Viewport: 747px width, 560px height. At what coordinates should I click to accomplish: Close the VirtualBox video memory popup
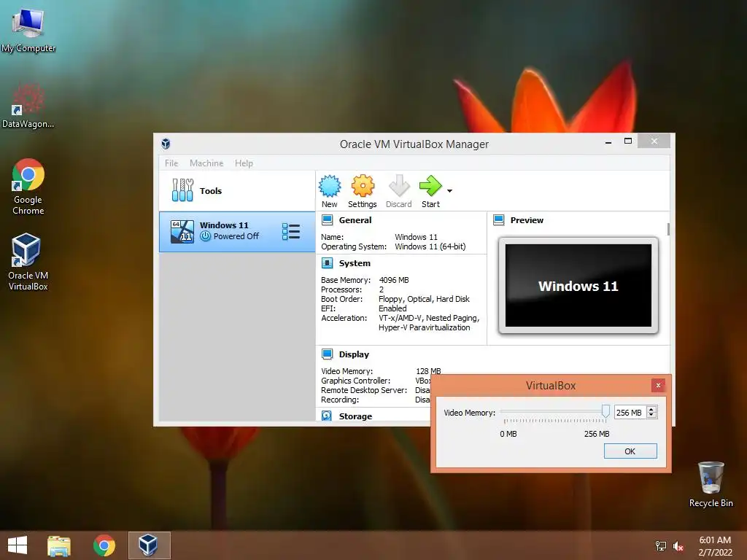659,385
